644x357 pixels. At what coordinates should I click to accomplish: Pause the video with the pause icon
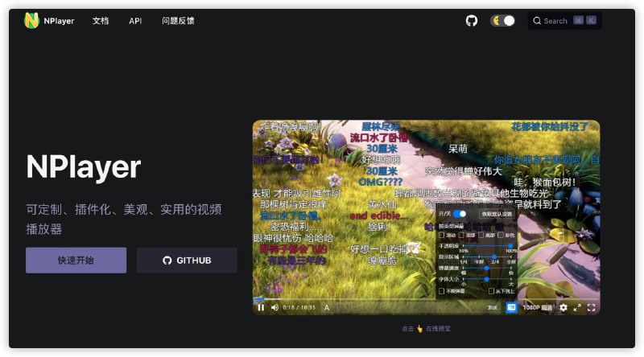(x=261, y=307)
